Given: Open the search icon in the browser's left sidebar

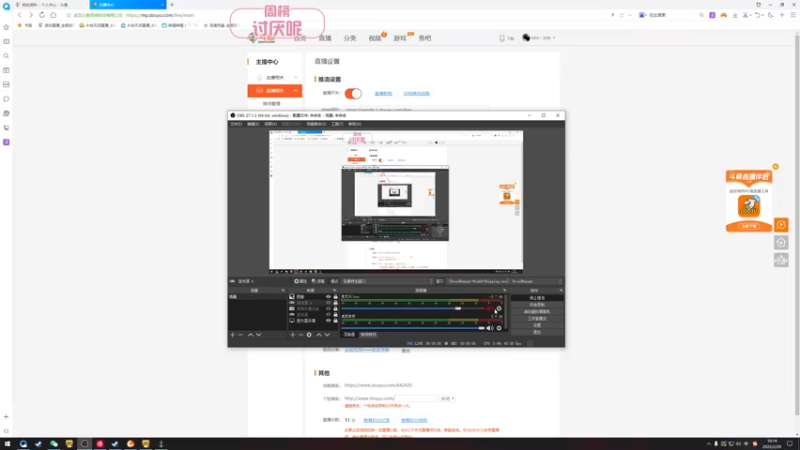Looking at the screenshot, I should coord(6,56).
